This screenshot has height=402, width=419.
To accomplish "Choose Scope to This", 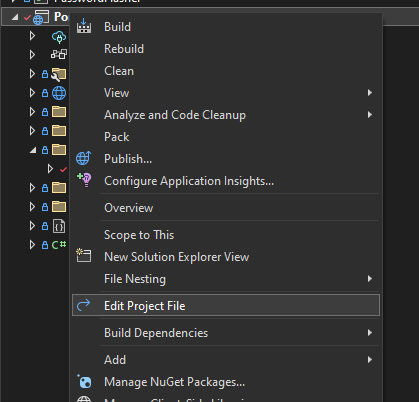I will point(226,235).
